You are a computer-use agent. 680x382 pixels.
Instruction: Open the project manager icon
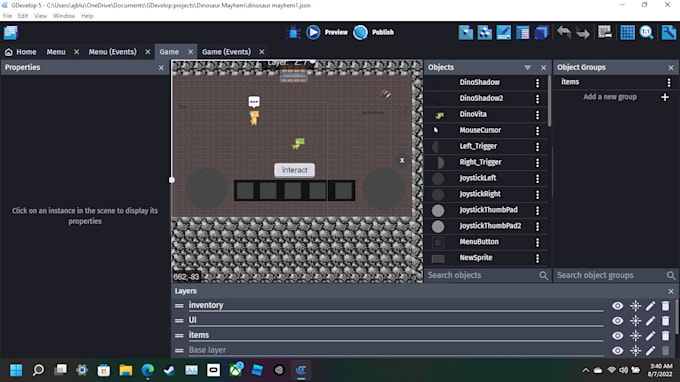pos(10,33)
